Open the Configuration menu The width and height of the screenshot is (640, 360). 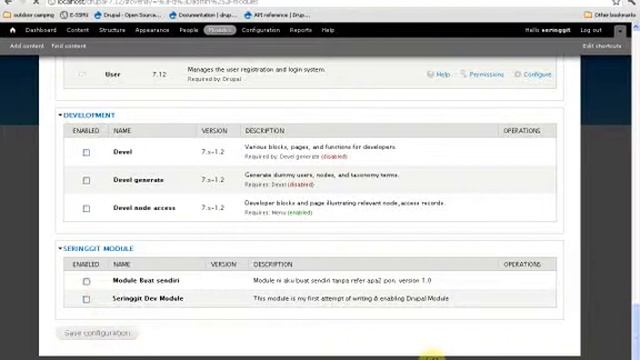coord(260,30)
